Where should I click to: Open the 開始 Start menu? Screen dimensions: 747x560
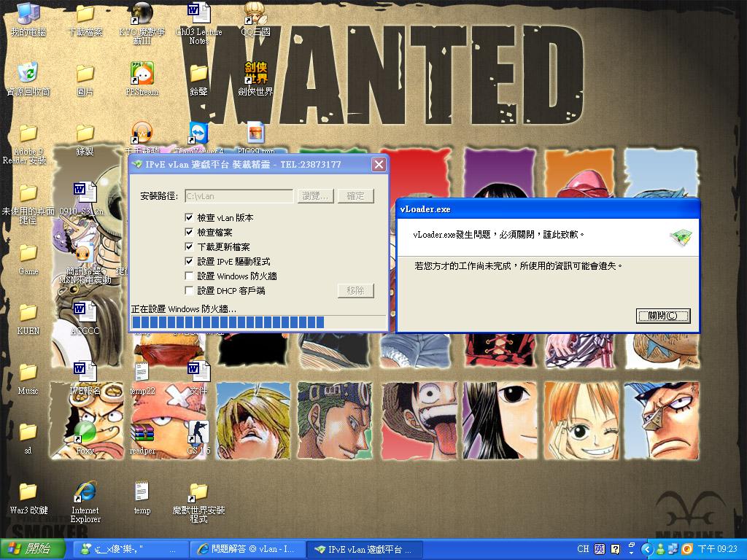tap(32, 549)
